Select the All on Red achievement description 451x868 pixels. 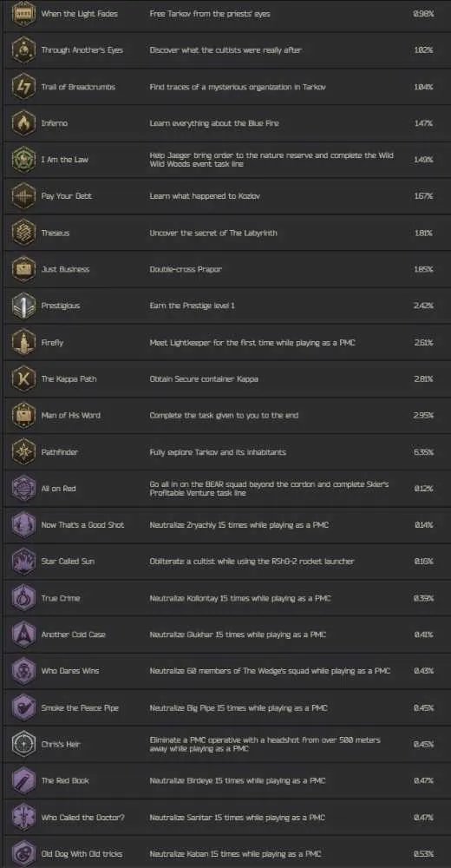click(x=270, y=488)
